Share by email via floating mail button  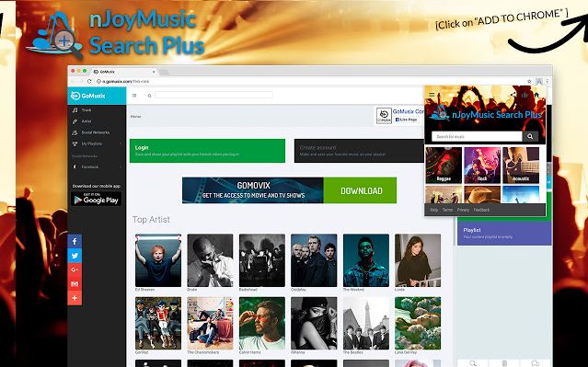click(x=75, y=284)
